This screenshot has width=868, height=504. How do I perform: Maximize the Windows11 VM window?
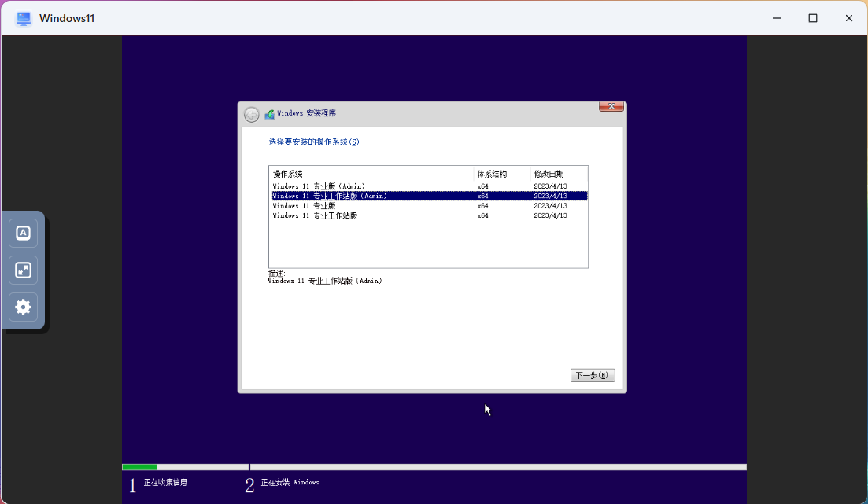click(813, 18)
